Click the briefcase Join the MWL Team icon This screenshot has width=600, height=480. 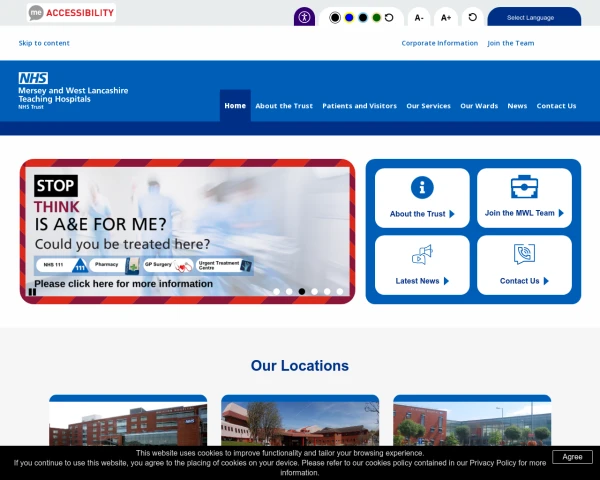click(x=524, y=187)
